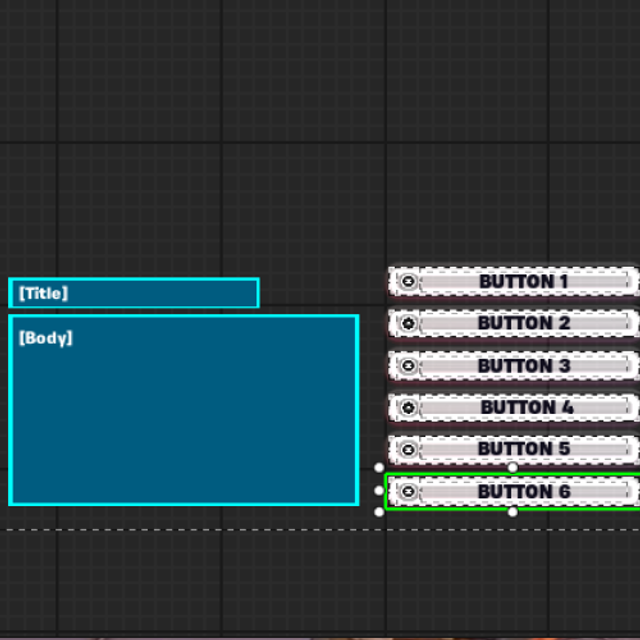This screenshot has width=640, height=640.
Task: Click the round icon on BUTTON 5
Action: (x=408, y=449)
